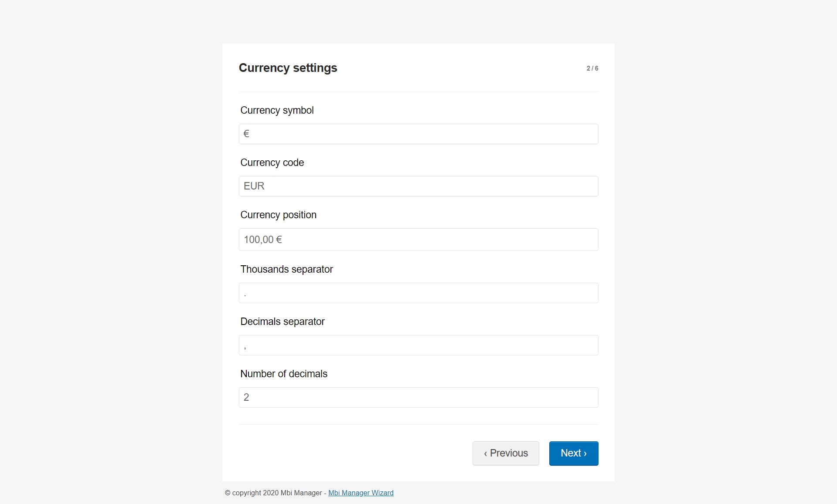This screenshot has height=504, width=837.
Task: Click the Currency position label
Action: (278, 215)
